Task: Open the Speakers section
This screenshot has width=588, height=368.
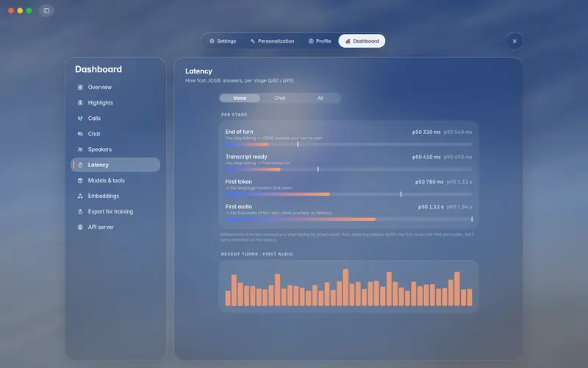Action: point(115,149)
